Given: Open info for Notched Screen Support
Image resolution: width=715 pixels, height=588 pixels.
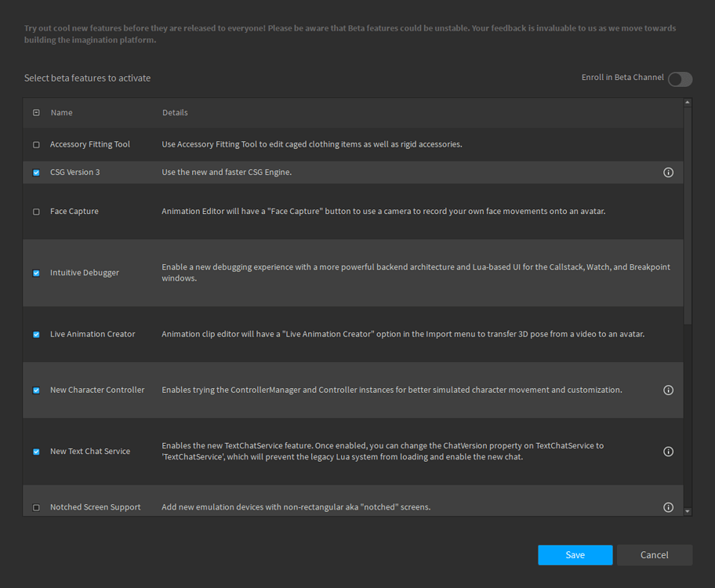Looking at the screenshot, I should pyautogui.click(x=668, y=507).
